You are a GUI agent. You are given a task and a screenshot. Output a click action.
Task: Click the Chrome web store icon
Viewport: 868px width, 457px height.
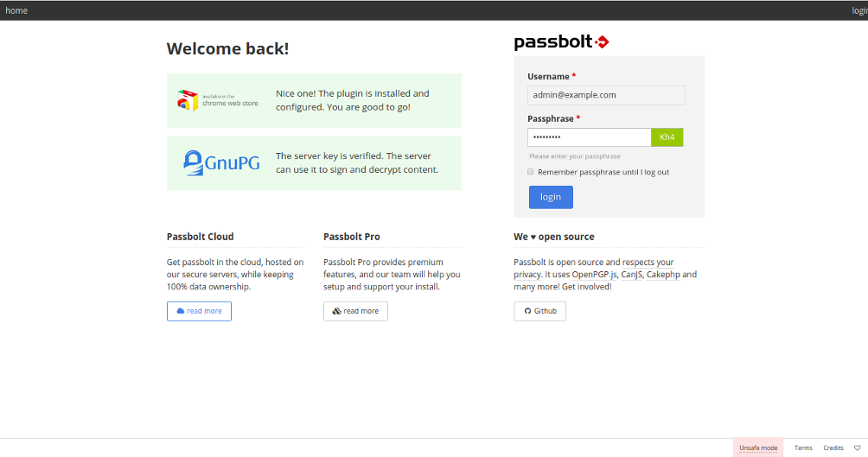218,100
